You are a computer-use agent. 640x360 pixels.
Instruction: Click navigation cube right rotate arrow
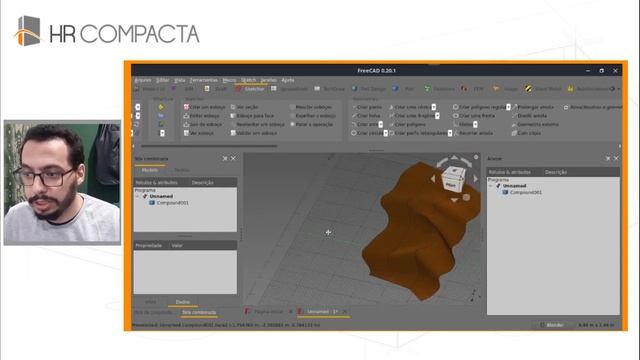pos(476,179)
